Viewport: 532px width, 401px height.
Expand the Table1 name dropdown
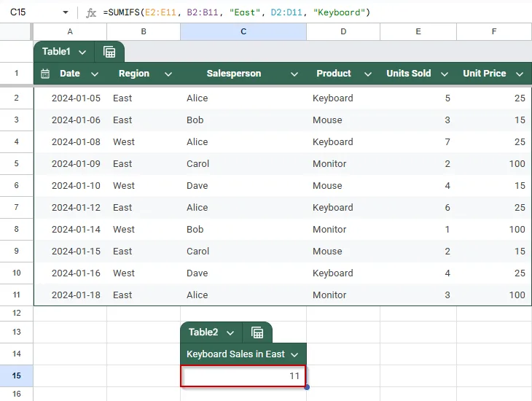click(82, 52)
